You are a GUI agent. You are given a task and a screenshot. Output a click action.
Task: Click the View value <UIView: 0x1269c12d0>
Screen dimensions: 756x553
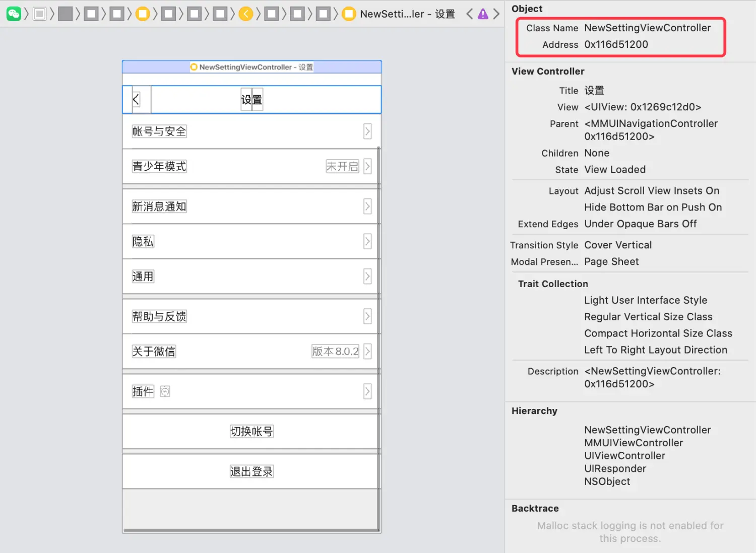(x=643, y=107)
